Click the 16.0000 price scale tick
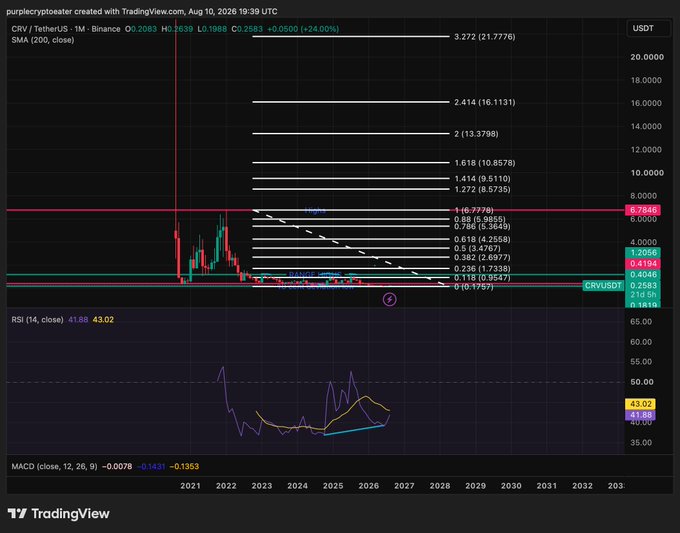This screenshot has height=533, width=680. [646, 103]
